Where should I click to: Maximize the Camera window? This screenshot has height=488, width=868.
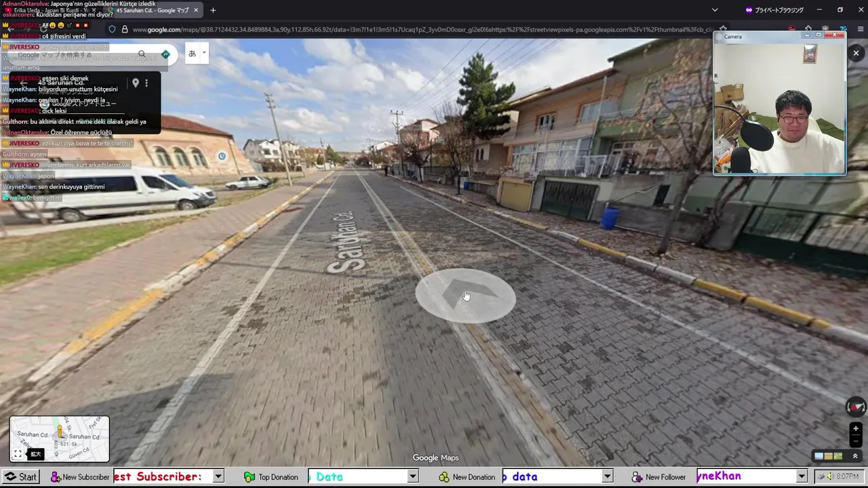pyautogui.click(x=818, y=35)
